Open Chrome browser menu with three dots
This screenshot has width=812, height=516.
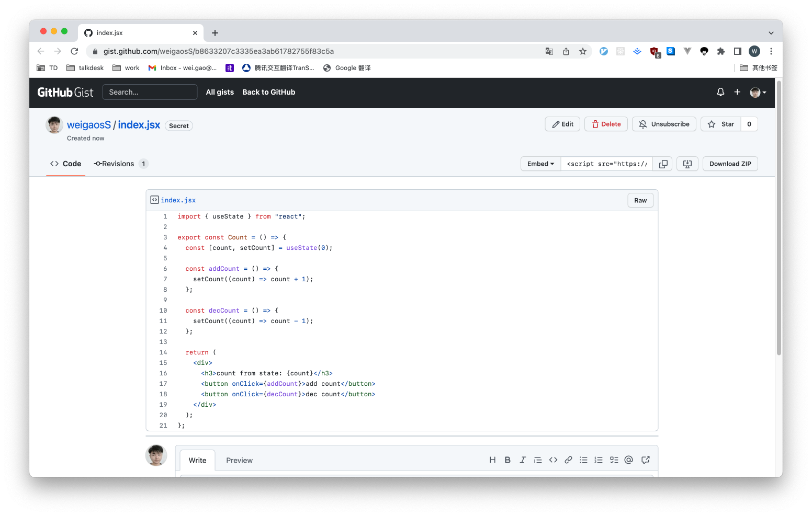tap(771, 51)
